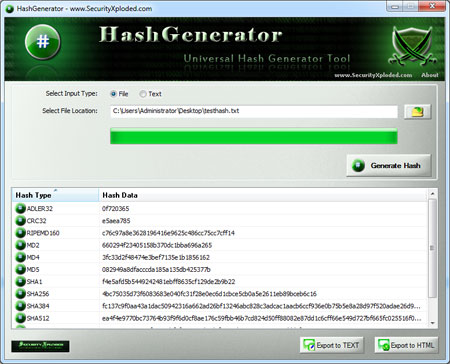Screen dimensions: 450x364
Task: Open www.SecurityXploded.com banner link
Action: [x=373, y=75]
